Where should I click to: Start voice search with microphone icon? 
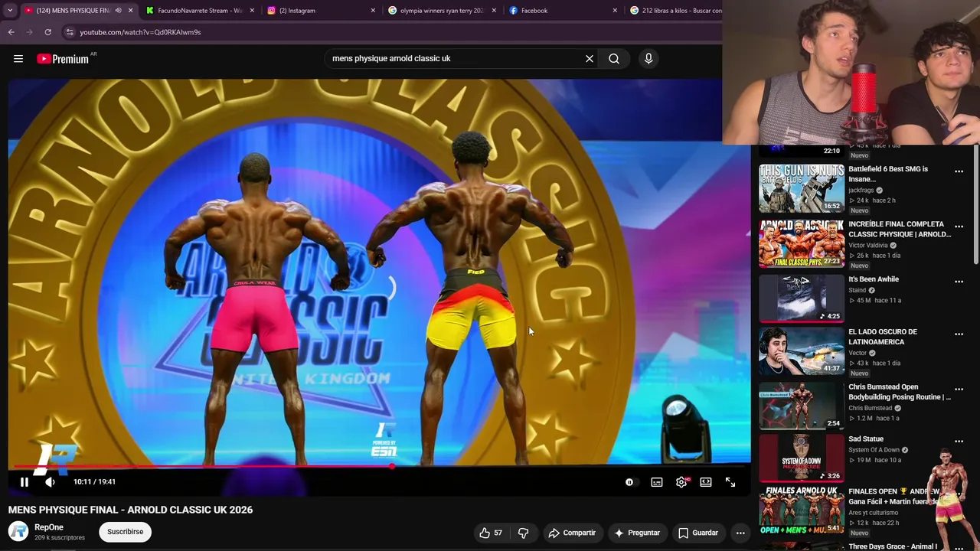click(x=648, y=59)
